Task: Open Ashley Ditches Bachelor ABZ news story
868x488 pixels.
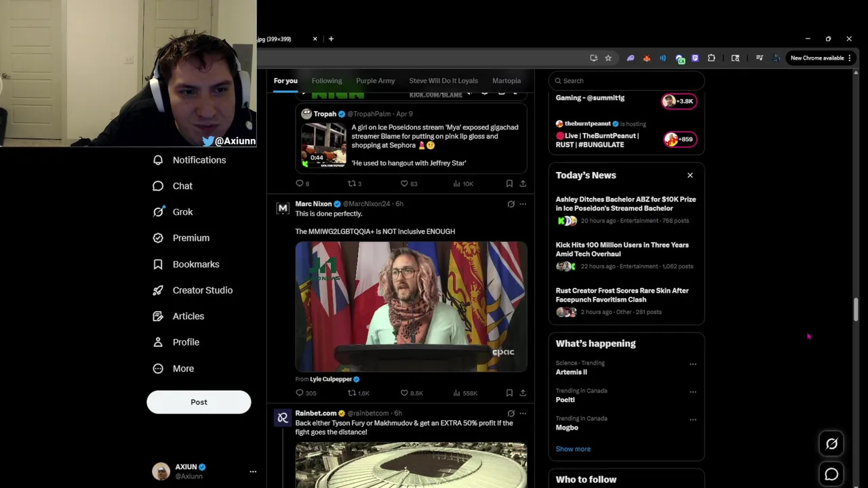Action: tap(626, 209)
